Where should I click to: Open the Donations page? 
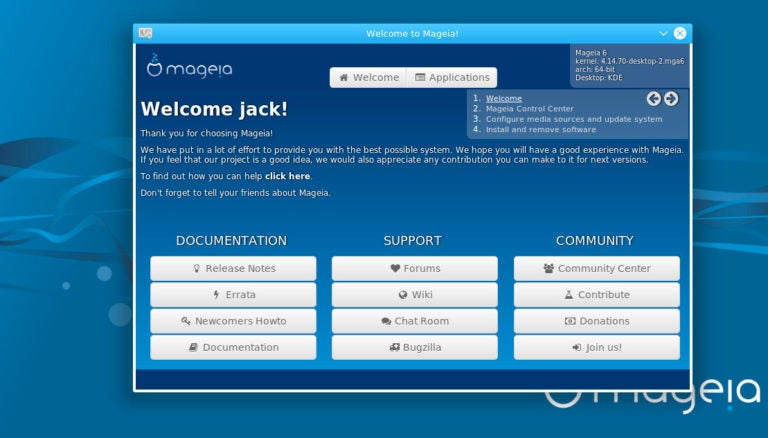click(597, 321)
